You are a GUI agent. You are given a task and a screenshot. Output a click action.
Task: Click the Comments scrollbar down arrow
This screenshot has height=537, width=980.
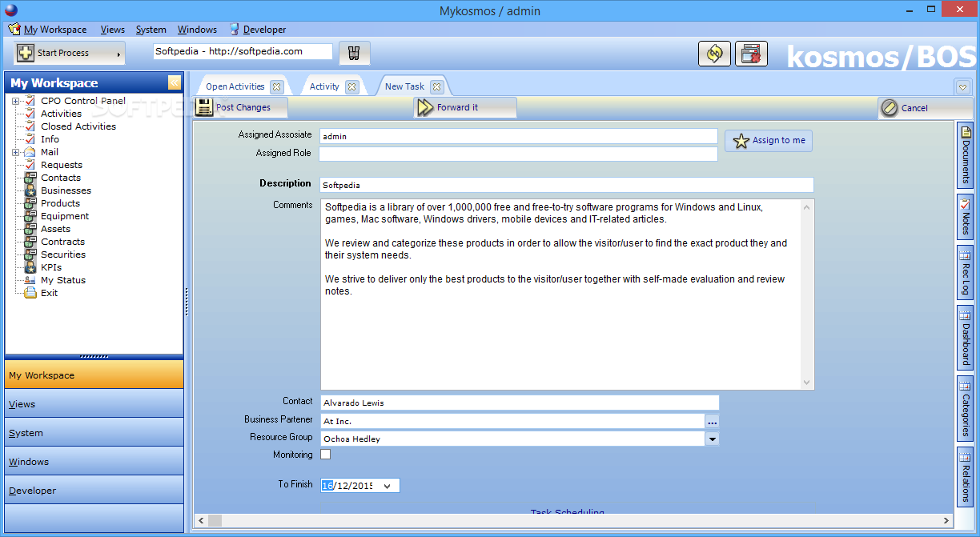(x=807, y=383)
